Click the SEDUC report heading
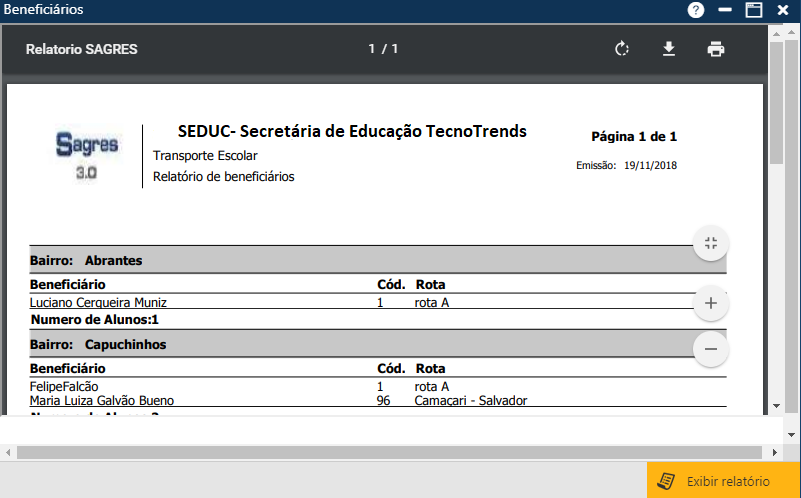The image size is (801, 498). (x=352, y=131)
